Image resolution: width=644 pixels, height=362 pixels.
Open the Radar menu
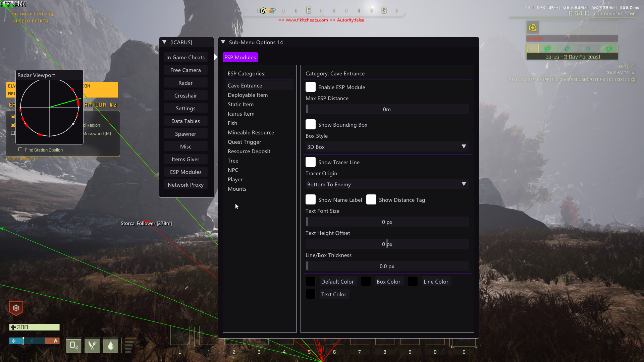pos(185,83)
